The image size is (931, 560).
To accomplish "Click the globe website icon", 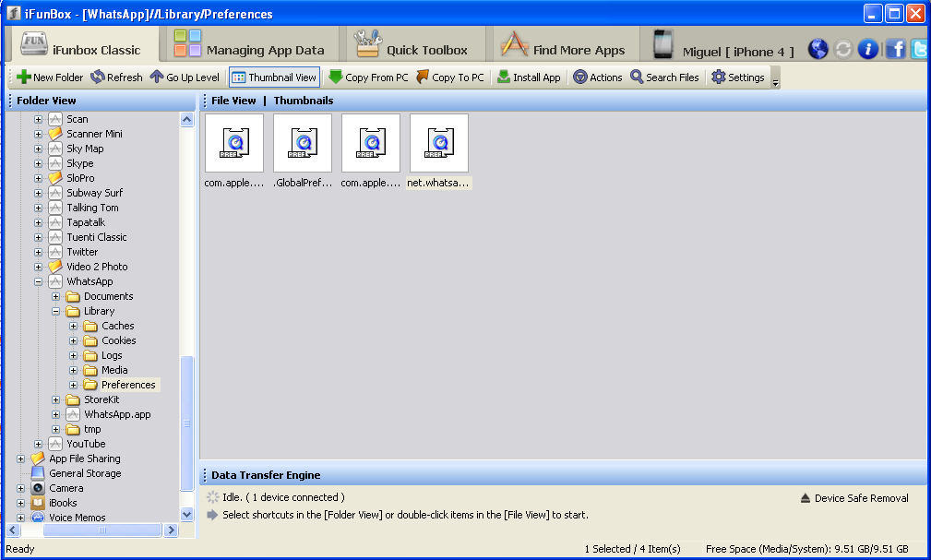I will [x=818, y=49].
